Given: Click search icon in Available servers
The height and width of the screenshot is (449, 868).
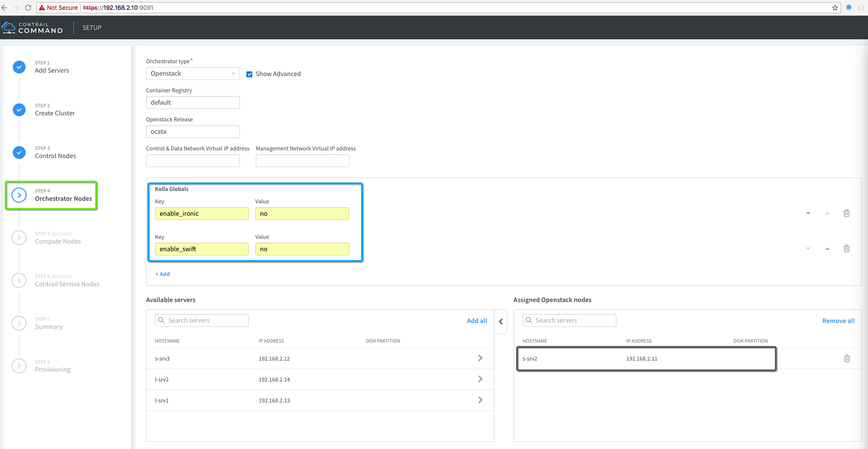Looking at the screenshot, I should tap(161, 320).
